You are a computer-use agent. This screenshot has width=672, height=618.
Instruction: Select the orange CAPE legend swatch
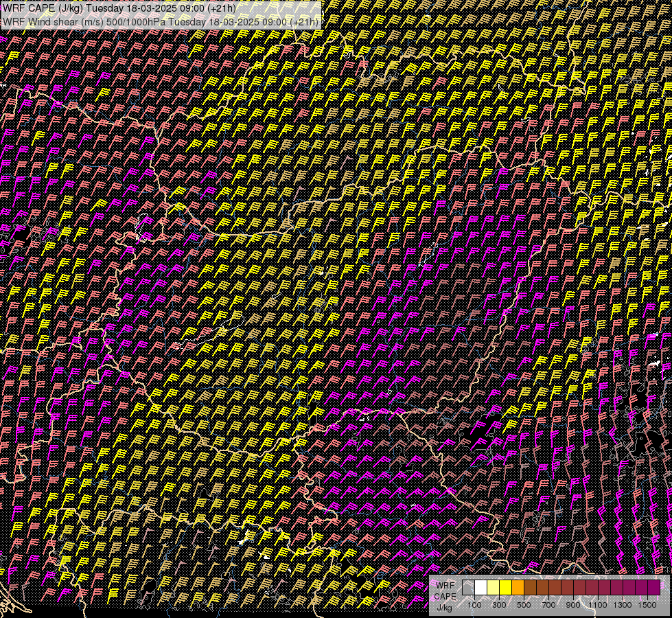tap(518, 588)
